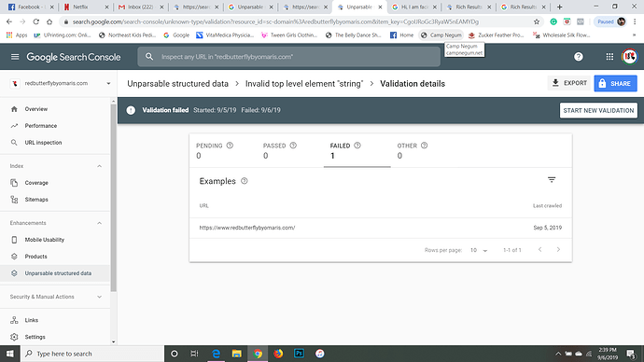Switch to the PENDING tab
The height and width of the screenshot is (362, 644).
[x=223, y=150]
